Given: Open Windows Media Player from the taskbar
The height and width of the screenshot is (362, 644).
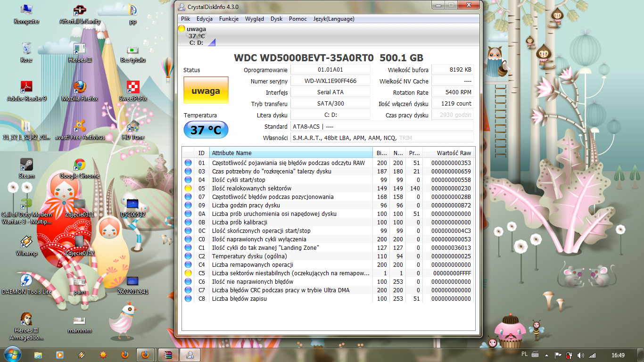Looking at the screenshot, I should [x=60, y=354].
